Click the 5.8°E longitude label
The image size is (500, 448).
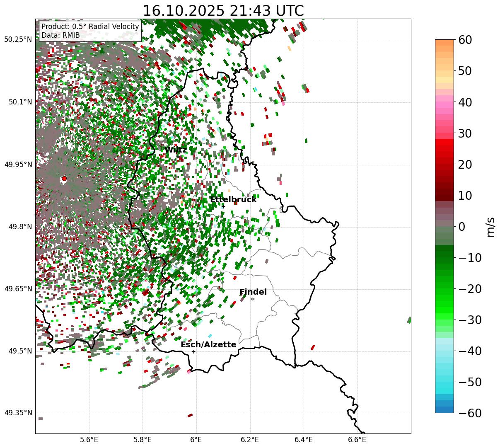143,440
